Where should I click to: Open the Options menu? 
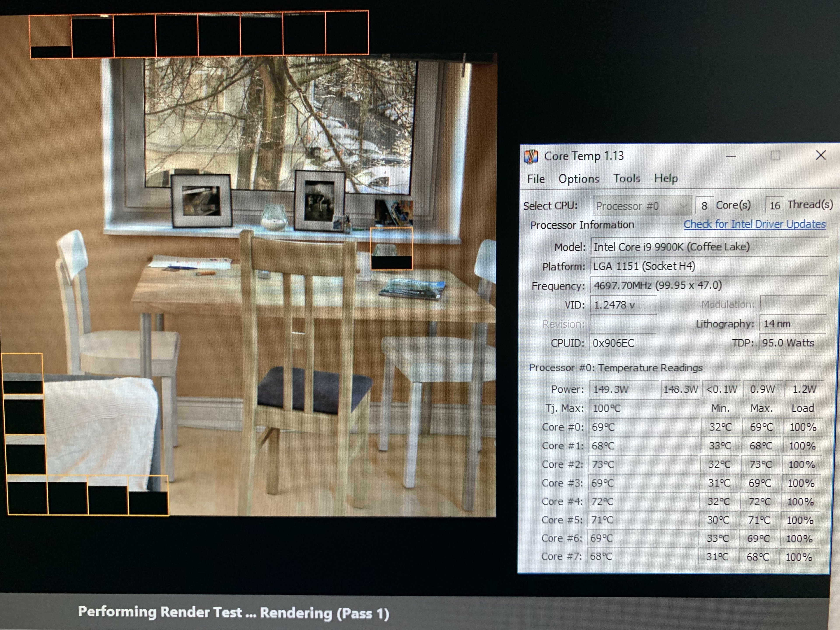click(x=578, y=178)
